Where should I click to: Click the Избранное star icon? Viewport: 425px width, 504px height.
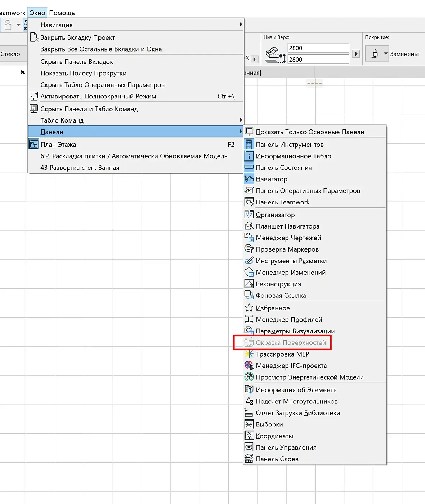249,308
